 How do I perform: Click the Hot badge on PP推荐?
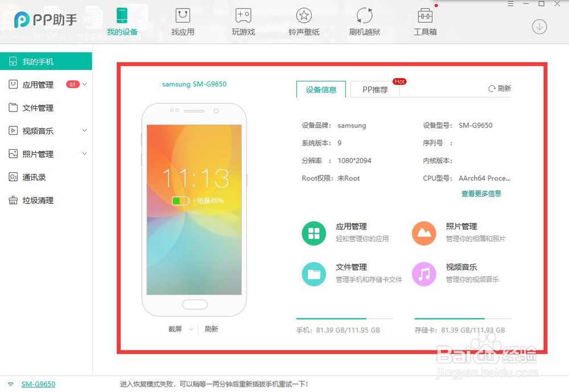(x=399, y=82)
